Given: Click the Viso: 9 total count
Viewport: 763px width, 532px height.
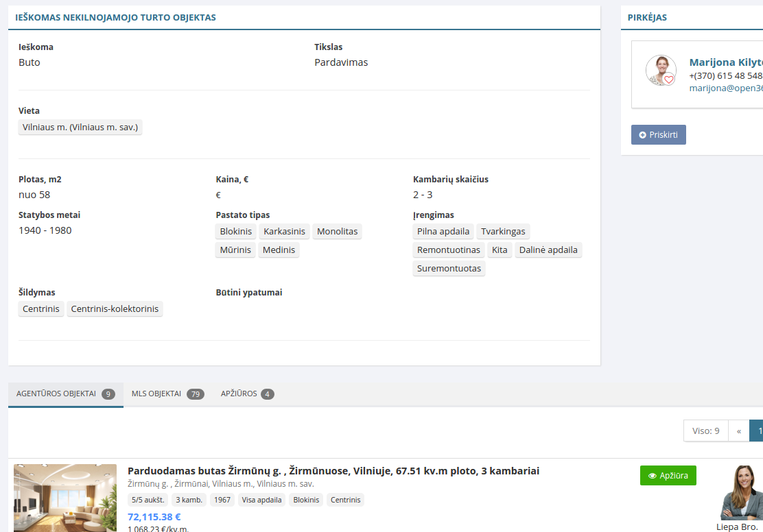Looking at the screenshot, I should (705, 431).
